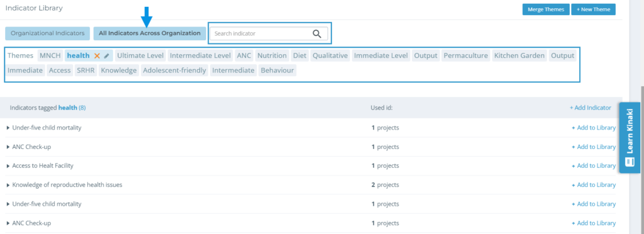Click the magnifying glass search icon

click(317, 34)
